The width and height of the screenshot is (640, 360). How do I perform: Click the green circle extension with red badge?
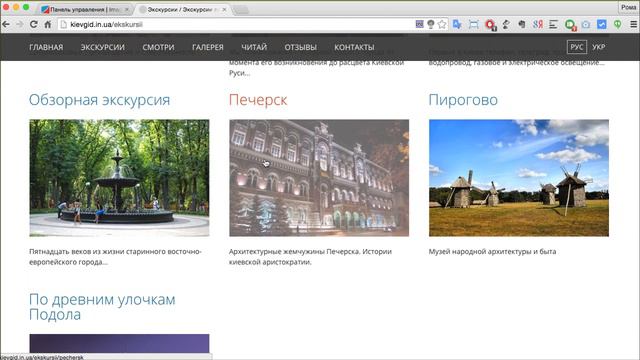570,25
